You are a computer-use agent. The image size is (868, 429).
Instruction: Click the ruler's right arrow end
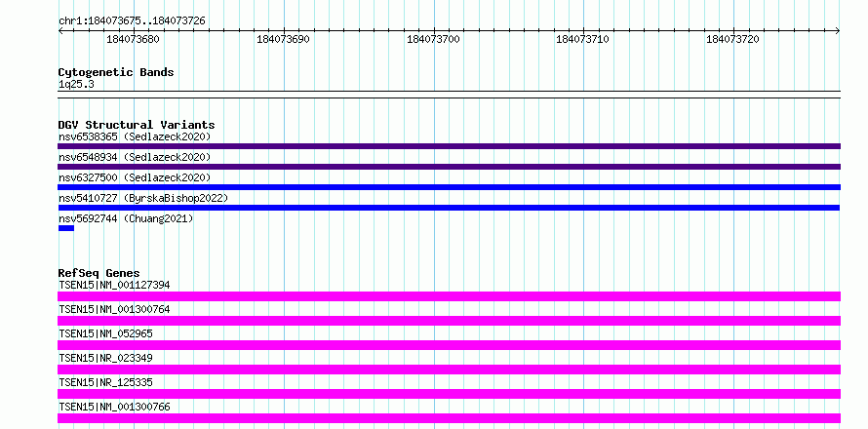(838, 31)
